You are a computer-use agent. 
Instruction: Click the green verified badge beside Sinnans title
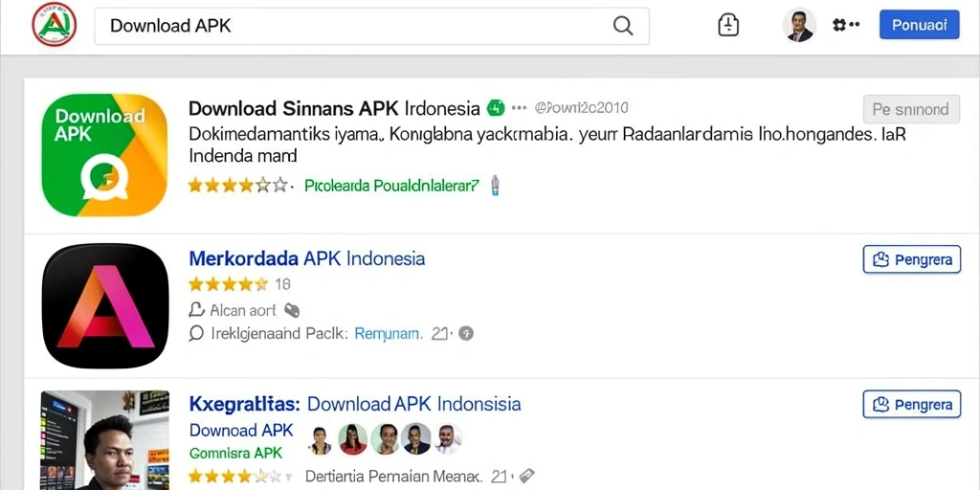click(x=496, y=109)
